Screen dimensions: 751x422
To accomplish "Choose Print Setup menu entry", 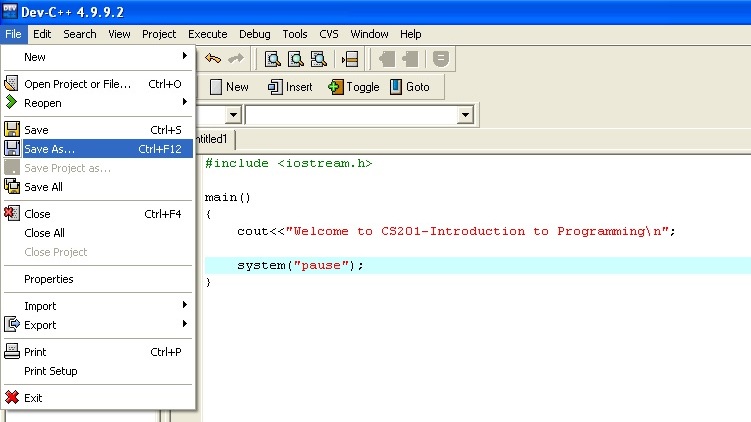I will 98,371.
